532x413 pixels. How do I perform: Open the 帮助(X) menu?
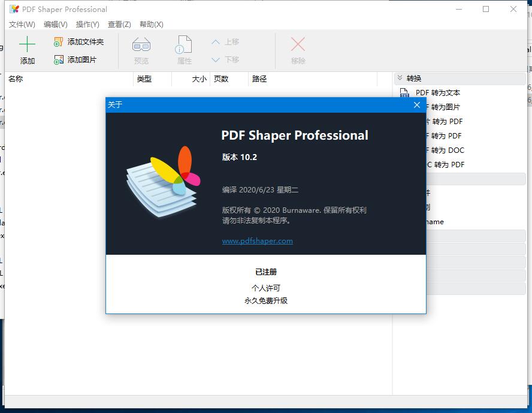pos(152,25)
